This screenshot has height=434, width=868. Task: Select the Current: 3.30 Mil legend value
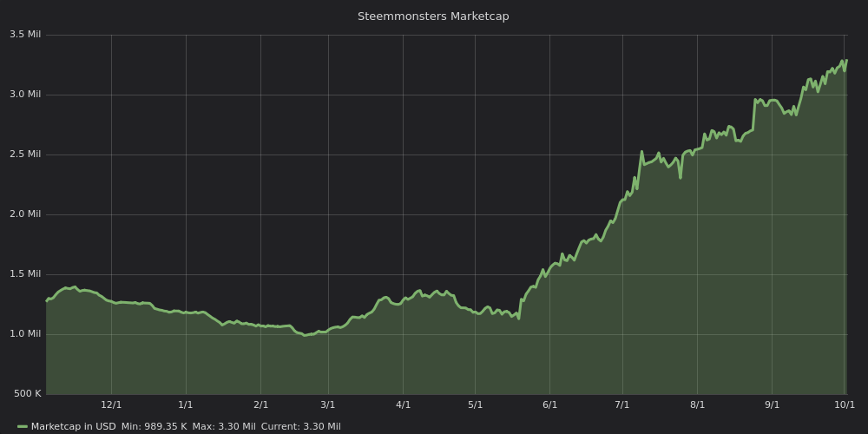300,426
